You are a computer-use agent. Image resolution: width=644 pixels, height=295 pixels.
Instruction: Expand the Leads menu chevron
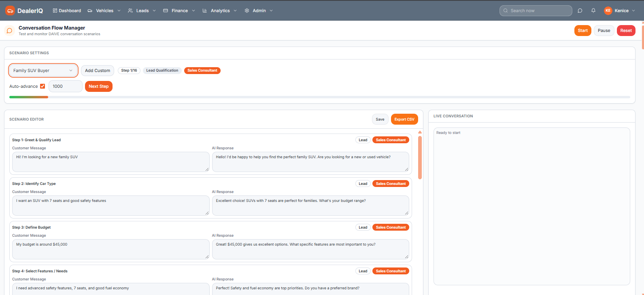[154, 11]
